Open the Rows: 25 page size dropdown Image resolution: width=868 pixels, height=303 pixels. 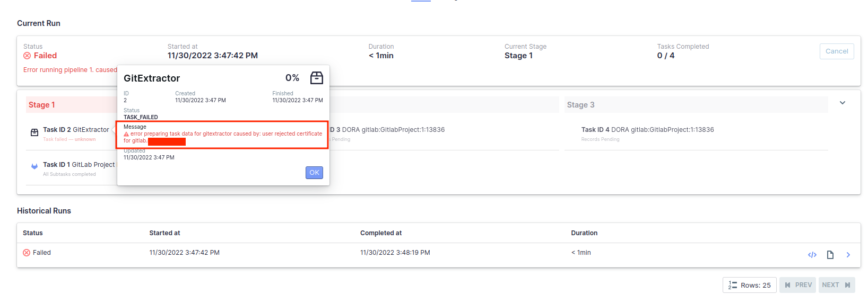click(x=750, y=285)
